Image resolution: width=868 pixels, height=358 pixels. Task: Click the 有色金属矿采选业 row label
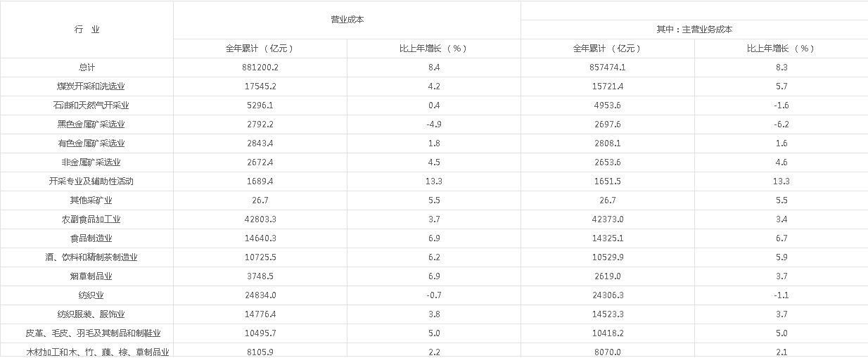coord(87,143)
